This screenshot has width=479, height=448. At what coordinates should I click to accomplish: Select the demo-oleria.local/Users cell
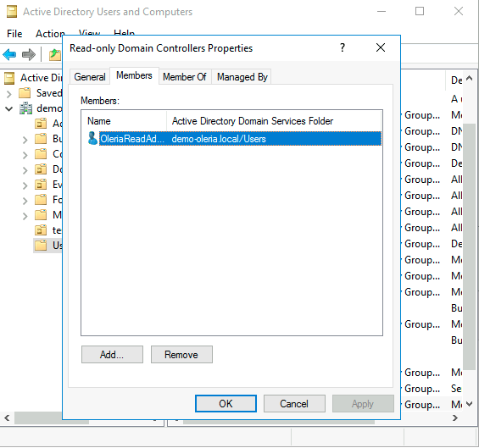(x=219, y=139)
